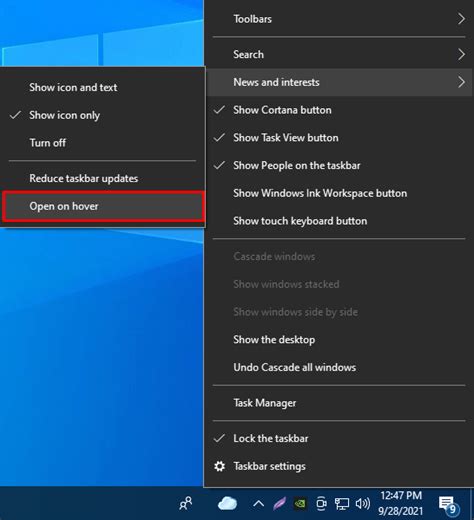Open Task Manager from the menu

coord(339,403)
